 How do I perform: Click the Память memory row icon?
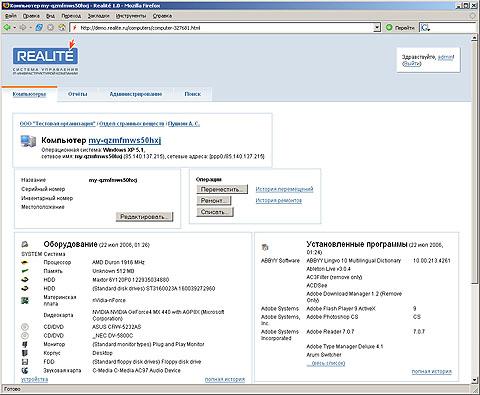25,271
